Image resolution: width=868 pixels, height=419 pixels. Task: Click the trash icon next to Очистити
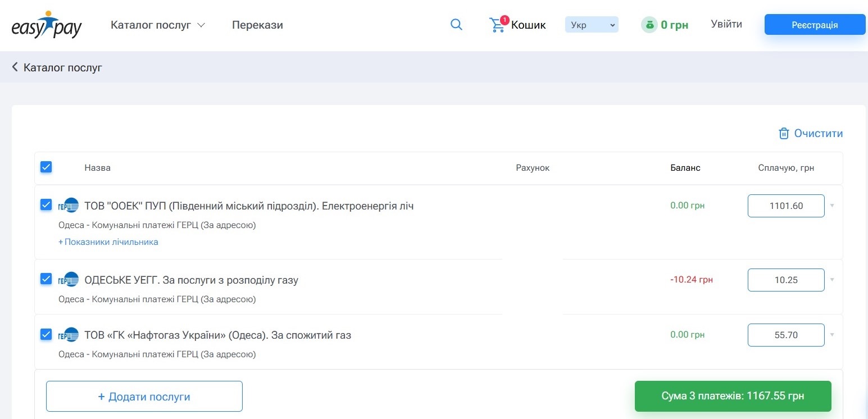(x=784, y=134)
